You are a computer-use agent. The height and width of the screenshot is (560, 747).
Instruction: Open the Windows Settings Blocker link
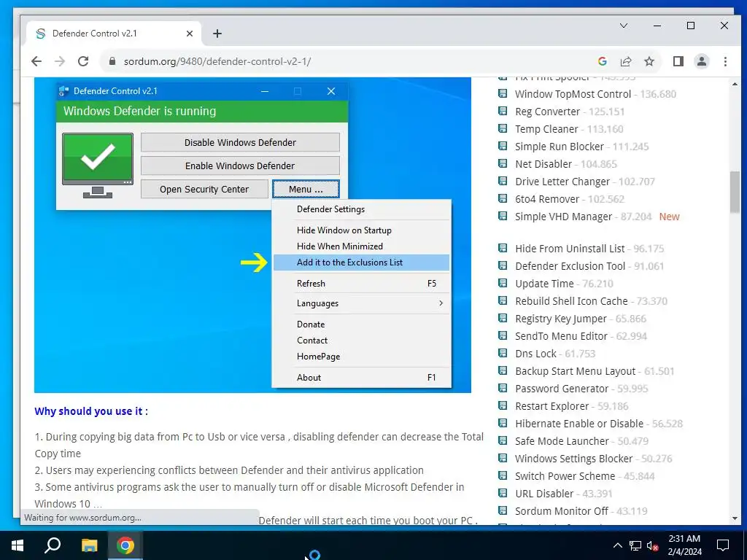[x=573, y=459]
